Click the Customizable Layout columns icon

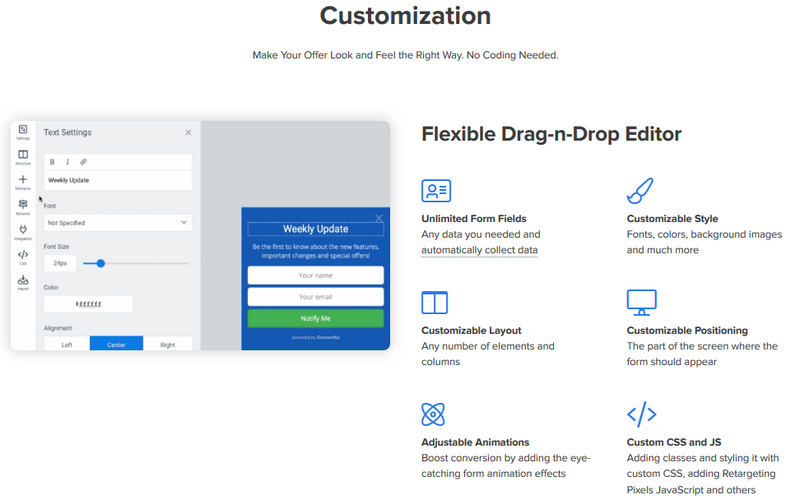pos(435,303)
